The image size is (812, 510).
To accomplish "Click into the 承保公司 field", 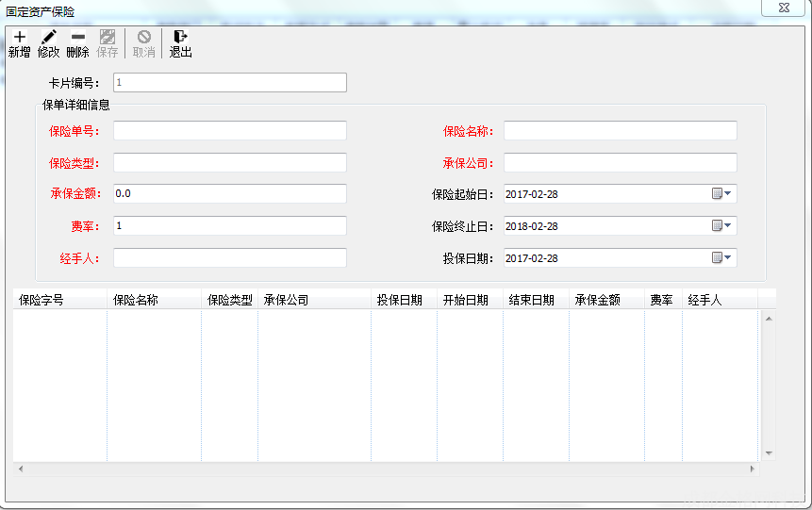I will click(620, 163).
